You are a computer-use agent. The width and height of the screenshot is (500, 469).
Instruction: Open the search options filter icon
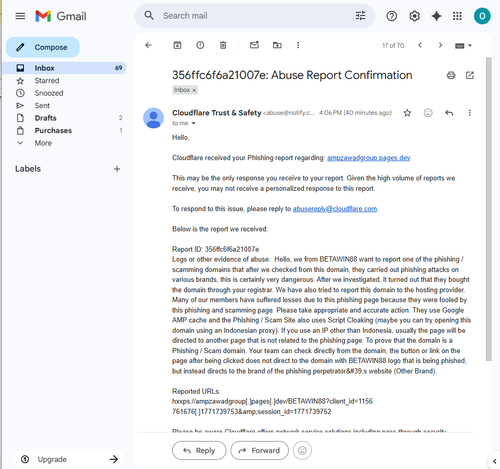[x=360, y=16]
